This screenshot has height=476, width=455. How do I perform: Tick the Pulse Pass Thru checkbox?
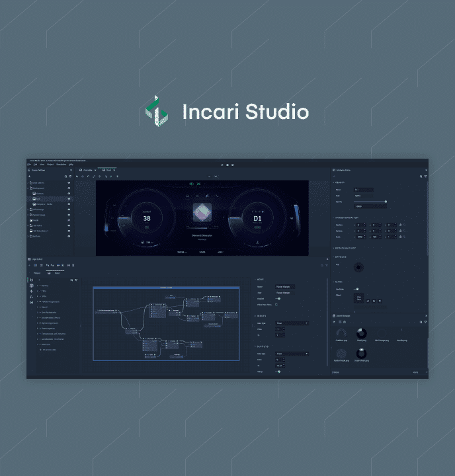tap(276, 305)
